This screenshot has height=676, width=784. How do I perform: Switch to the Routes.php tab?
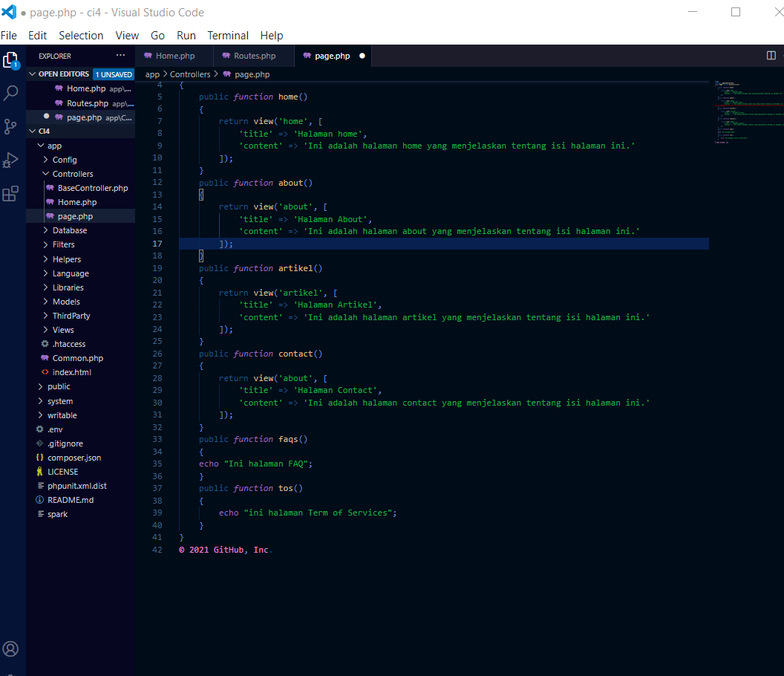click(253, 55)
